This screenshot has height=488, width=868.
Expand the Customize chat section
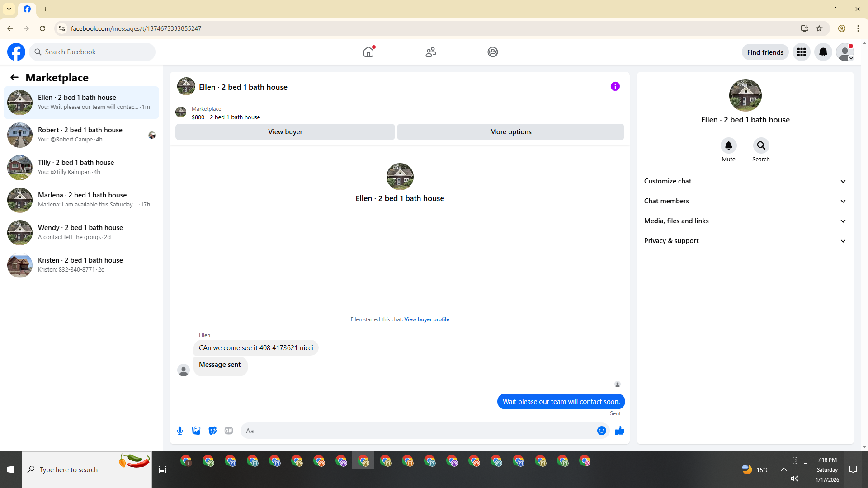[x=745, y=181]
